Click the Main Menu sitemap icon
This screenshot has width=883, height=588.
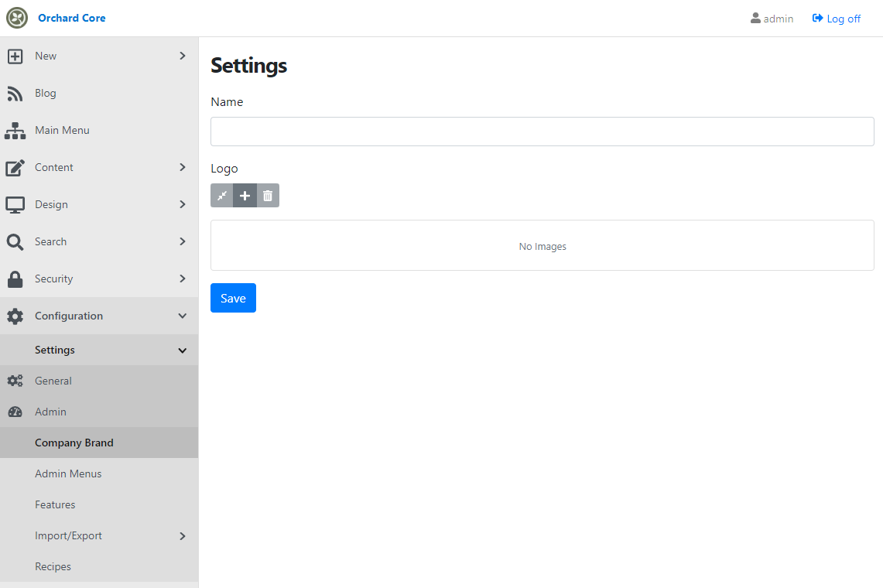[15, 131]
